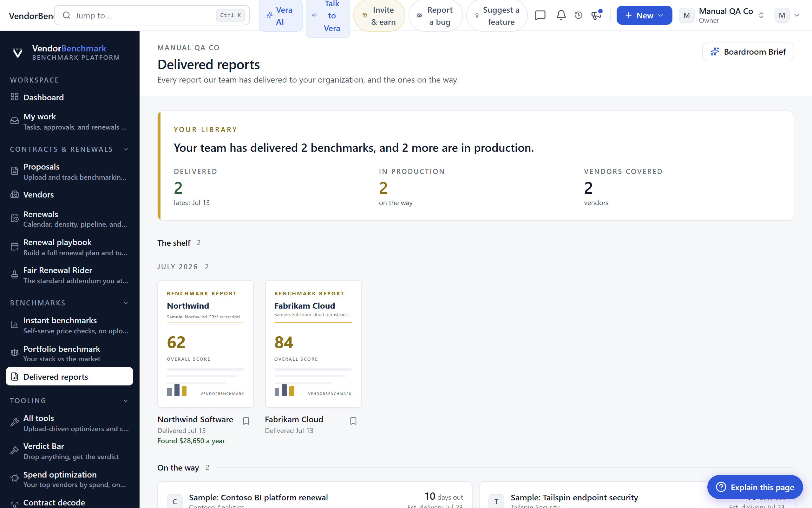Image resolution: width=812 pixels, height=508 pixels.
Task: Open Proposals page
Action: tap(69, 172)
